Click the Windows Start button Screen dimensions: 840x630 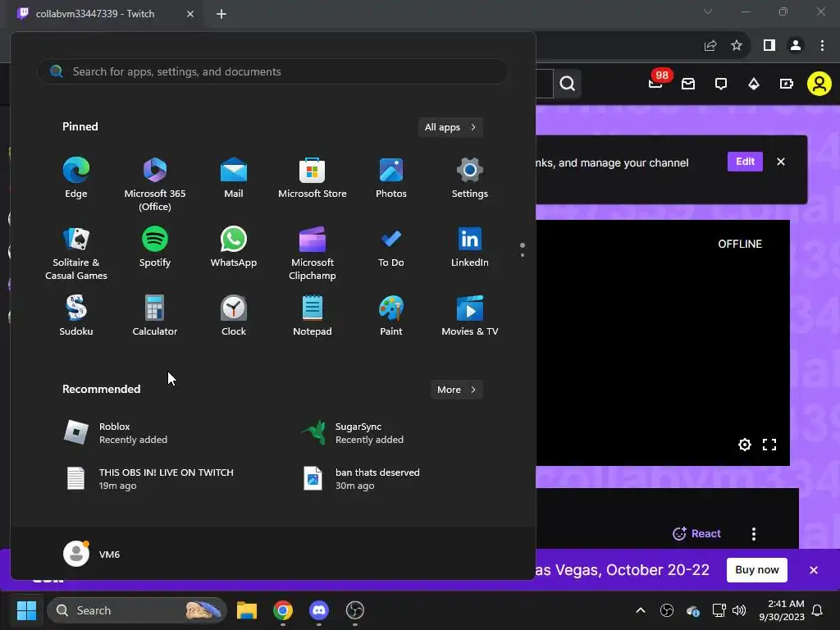tap(26, 610)
